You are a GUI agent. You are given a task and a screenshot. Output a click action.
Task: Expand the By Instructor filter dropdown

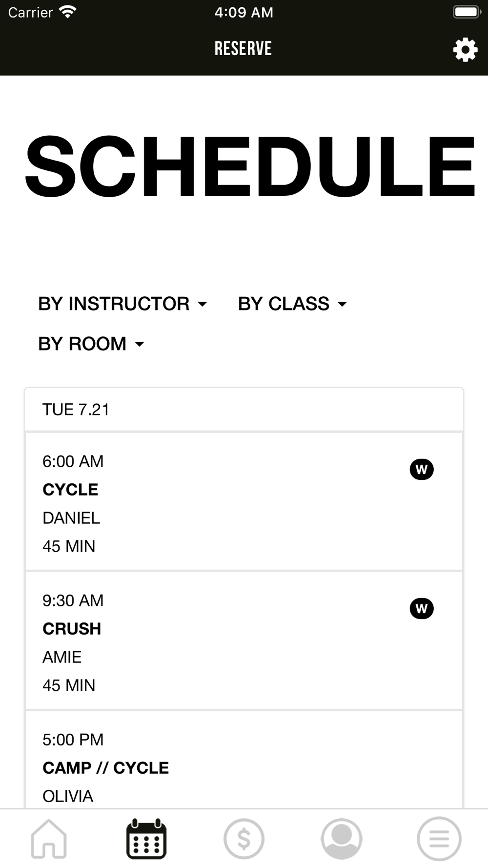(123, 304)
